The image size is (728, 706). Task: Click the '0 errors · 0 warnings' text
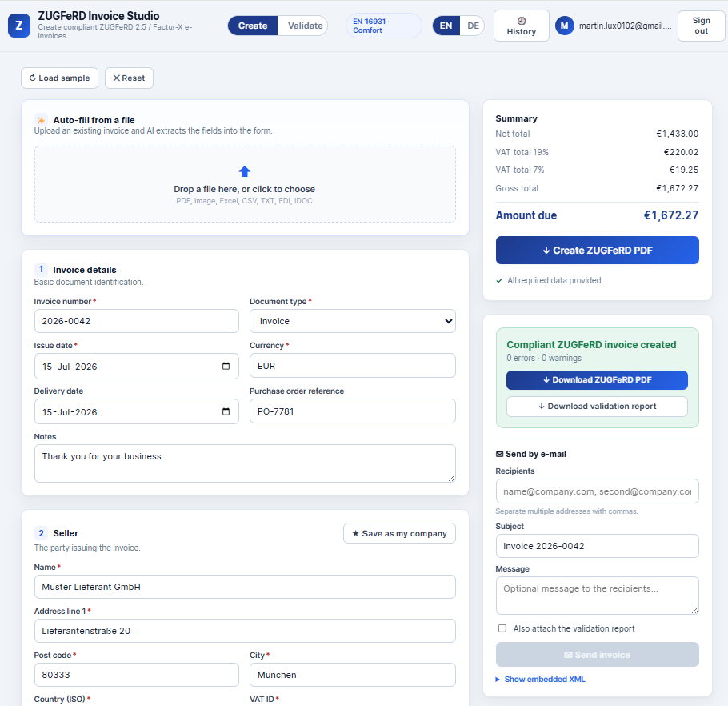(544, 358)
